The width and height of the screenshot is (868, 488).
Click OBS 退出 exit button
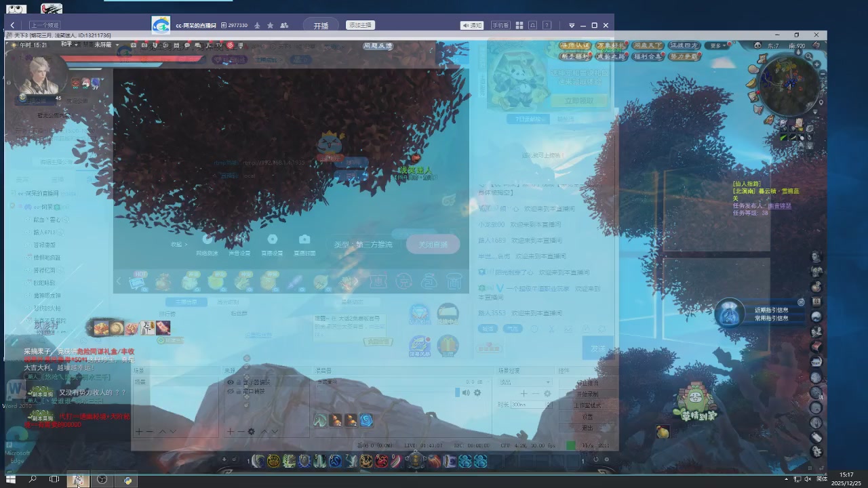coord(587,428)
